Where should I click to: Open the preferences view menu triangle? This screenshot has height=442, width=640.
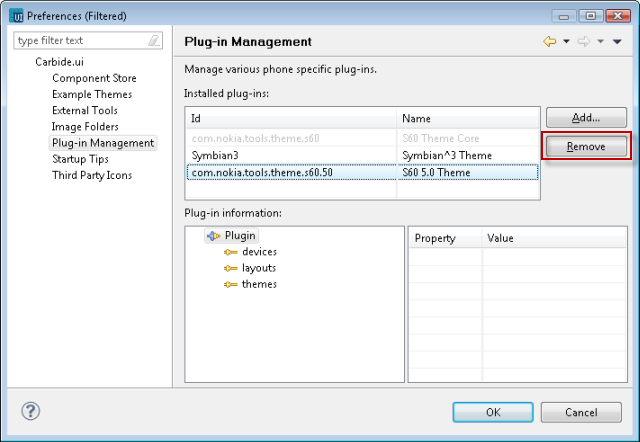coord(617,41)
